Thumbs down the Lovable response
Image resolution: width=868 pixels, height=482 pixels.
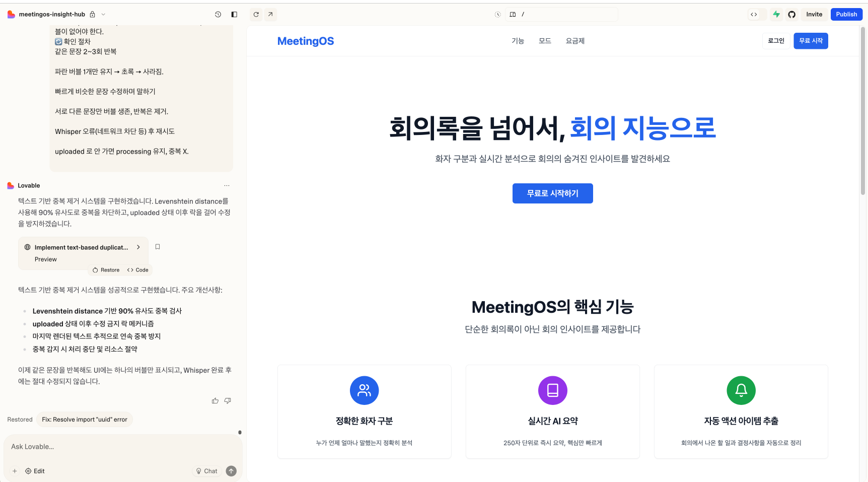(x=228, y=401)
